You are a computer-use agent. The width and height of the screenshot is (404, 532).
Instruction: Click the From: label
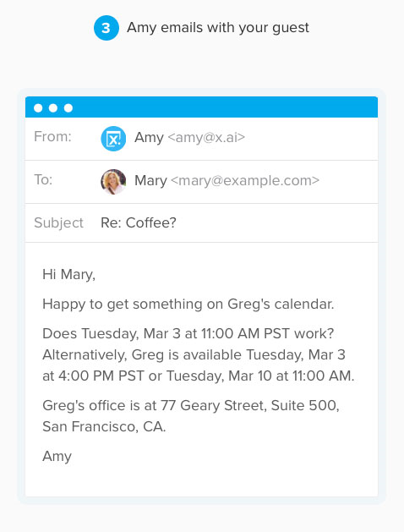[x=53, y=137]
